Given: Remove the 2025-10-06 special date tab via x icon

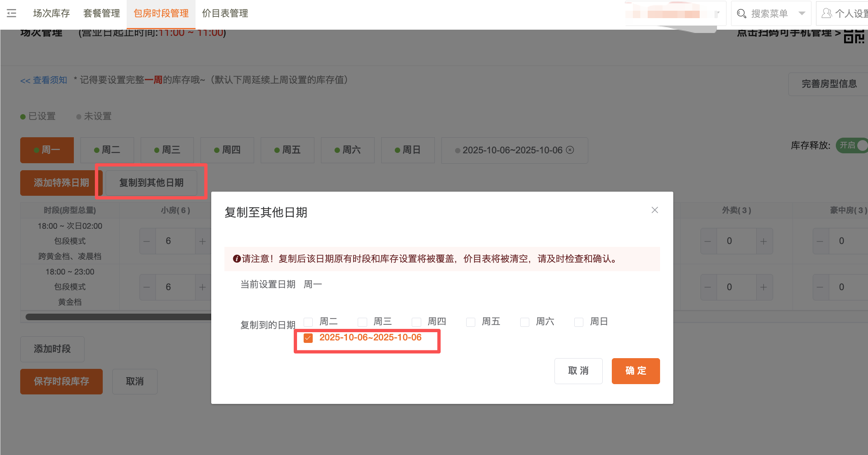Looking at the screenshot, I should coord(570,150).
